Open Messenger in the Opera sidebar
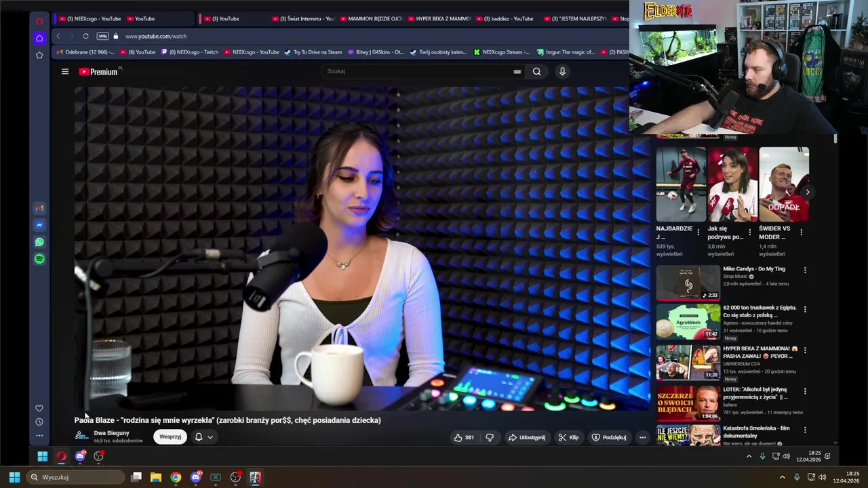868x488 pixels. pos(39,225)
